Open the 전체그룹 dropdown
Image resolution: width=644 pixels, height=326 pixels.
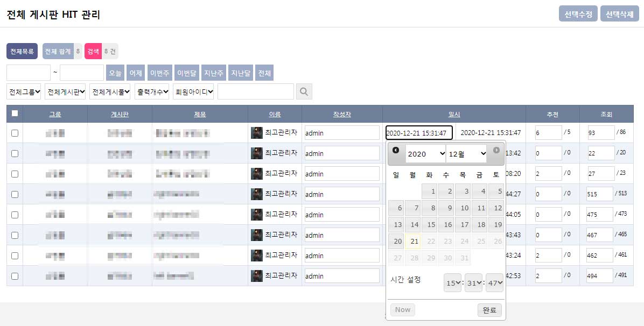(24, 92)
